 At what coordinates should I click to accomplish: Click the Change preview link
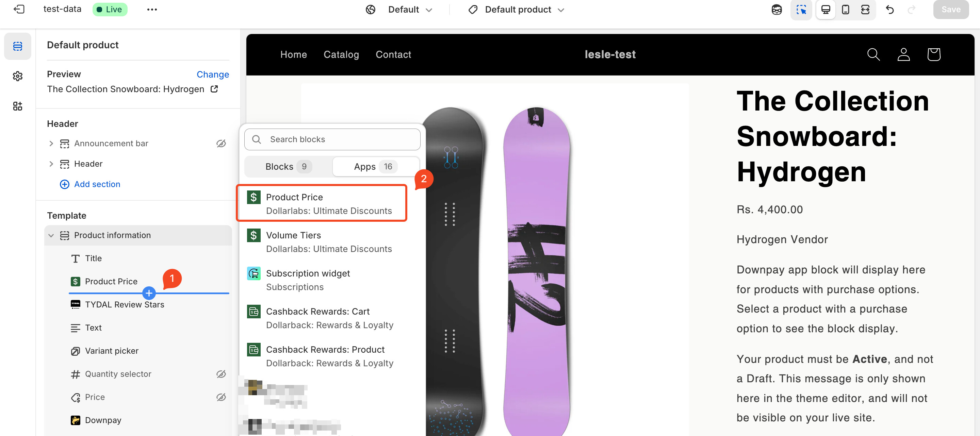(213, 74)
